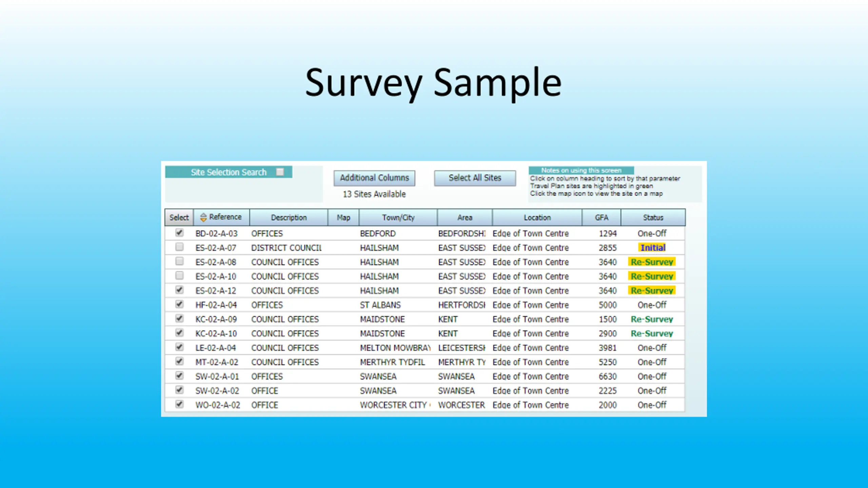Uncheck the HF-02-A-04 row checkbox
868x488 pixels.
[x=179, y=304]
